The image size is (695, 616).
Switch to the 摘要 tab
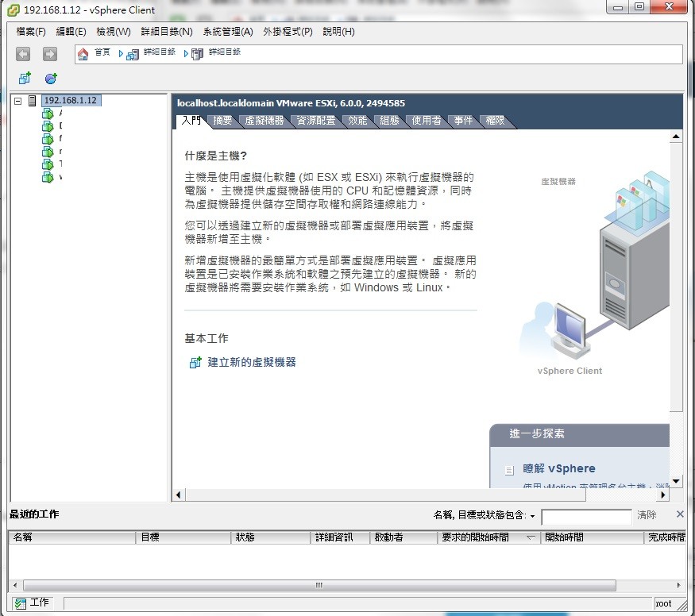[222, 121]
